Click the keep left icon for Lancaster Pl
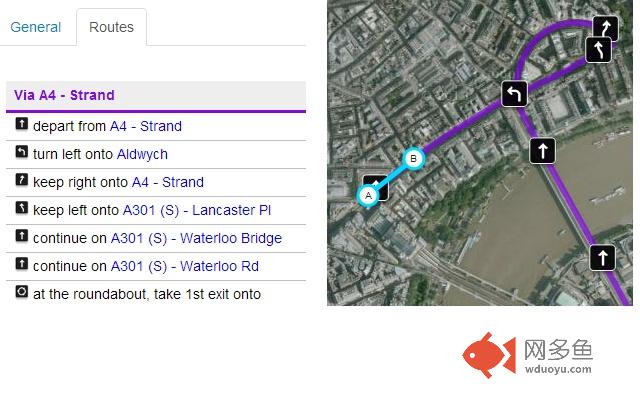Screen dimensions: 640x400 pyautogui.click(x=22, y=210)
